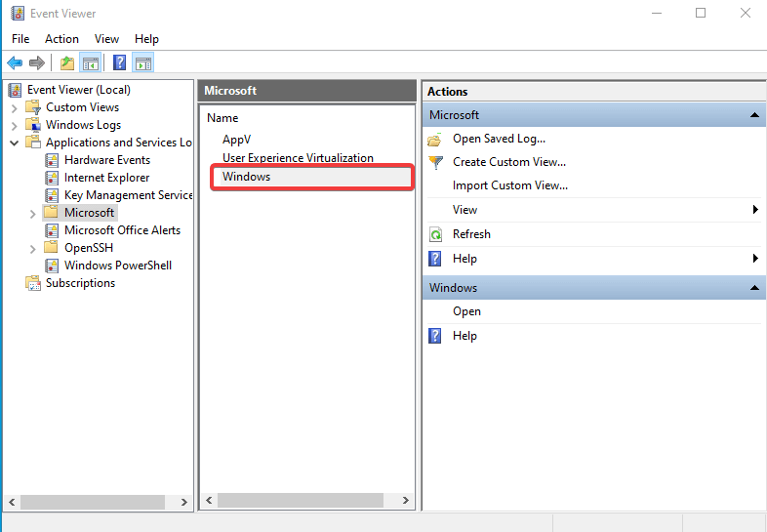Select AppV in the Name list
Image resolution: width=767 pixels, height=532 pixels.
tap(237, 140)
